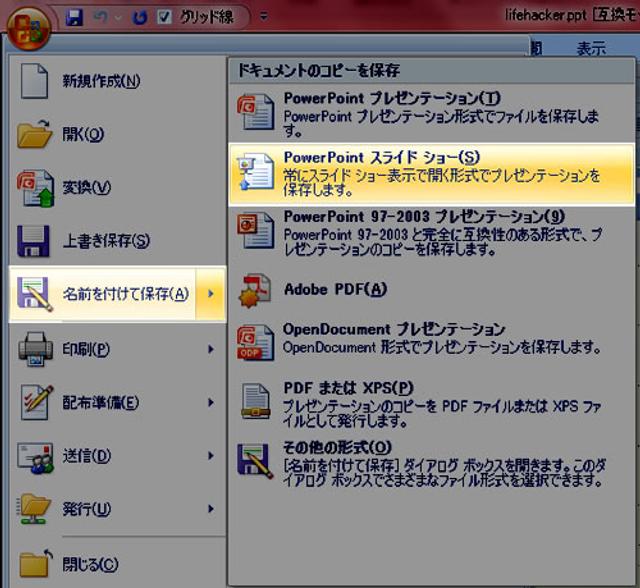
Task: Click the PowerPoint 97-2003 file icon
Action: [x=256, y=230]
